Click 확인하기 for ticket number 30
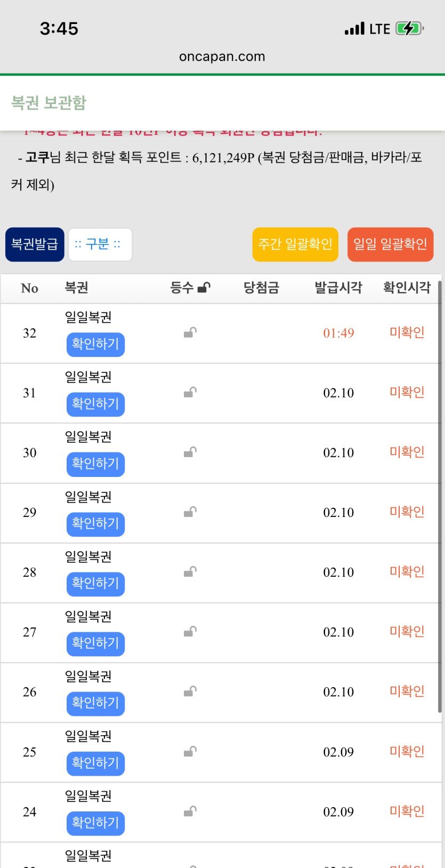Screen dimensions: 445x868 tap(95, 464)
